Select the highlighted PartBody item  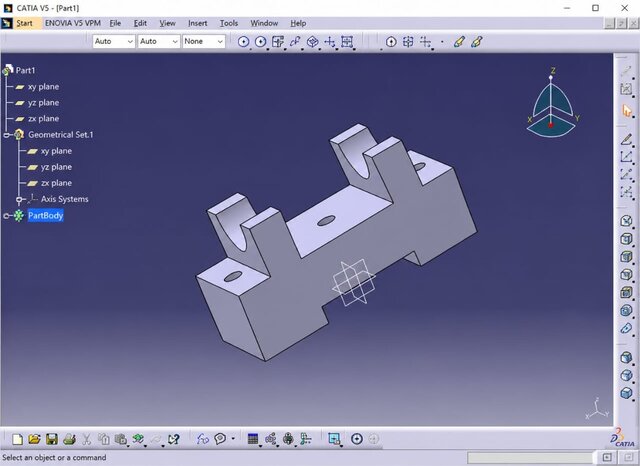pos(45,215)
